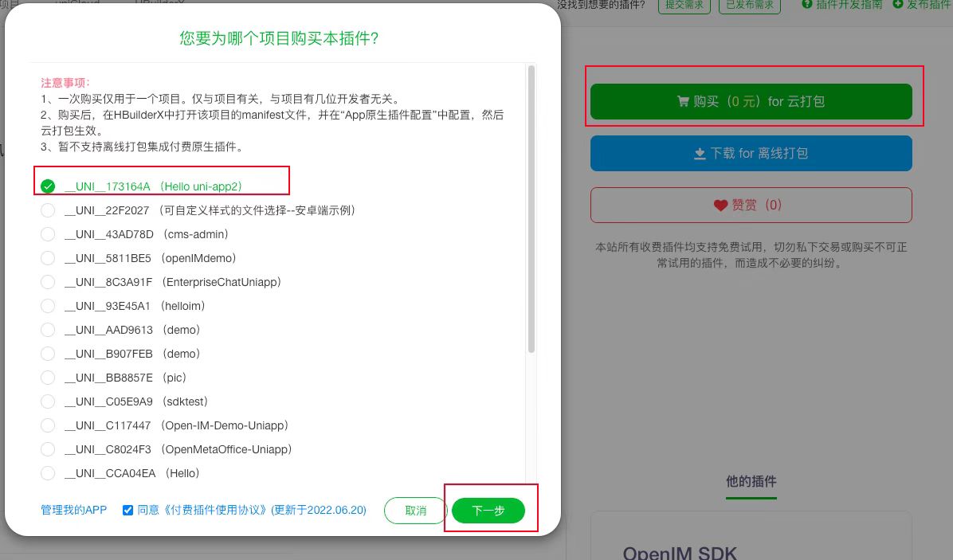
Task: Switch to the 他的插件 tab
Action: 751,482
